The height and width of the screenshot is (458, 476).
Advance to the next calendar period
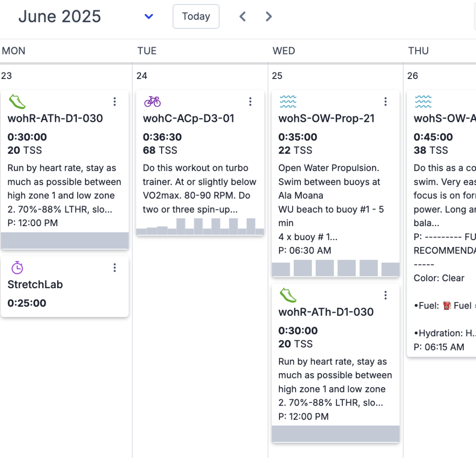tap(269, 17)
